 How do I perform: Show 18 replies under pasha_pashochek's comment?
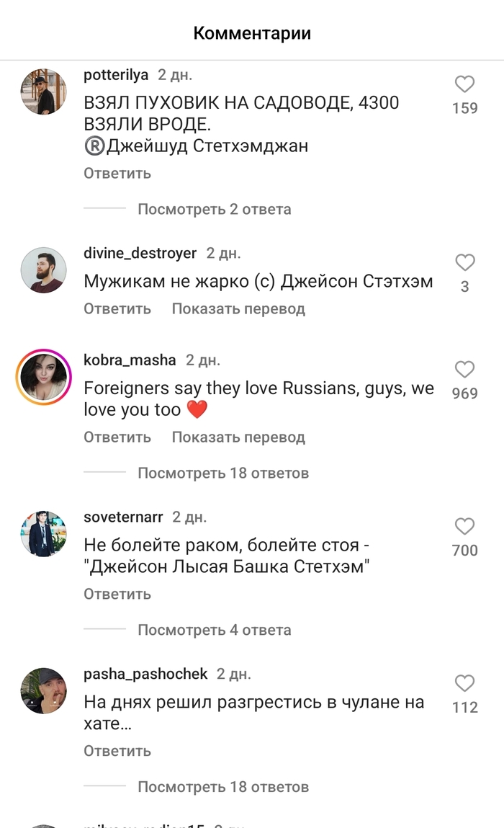click(x=222, y=787)
